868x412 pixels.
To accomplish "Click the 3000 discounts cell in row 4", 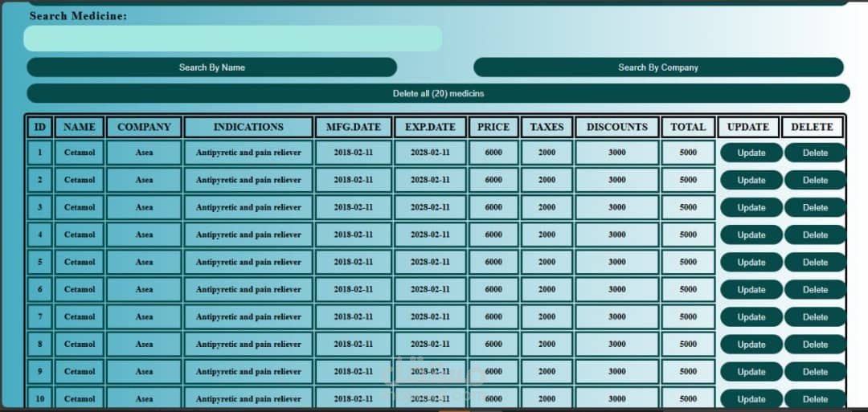I will (x=616, y=235).
